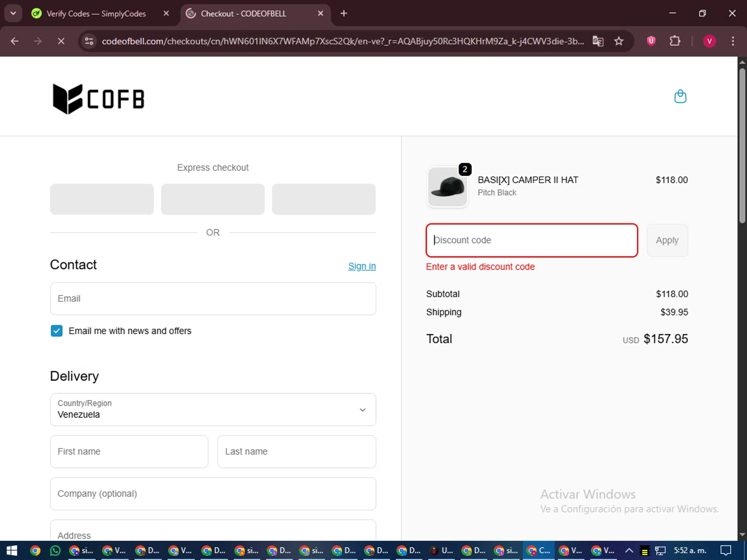The image size is (747, 560).
Task: Click the scrollbar up arrow
Action: (x=742, y=62)
